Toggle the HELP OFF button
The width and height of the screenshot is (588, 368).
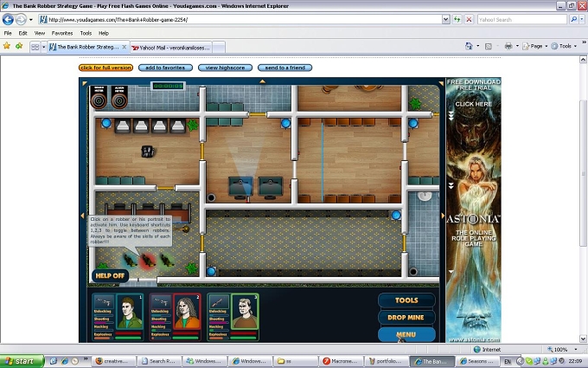point(110,275)
